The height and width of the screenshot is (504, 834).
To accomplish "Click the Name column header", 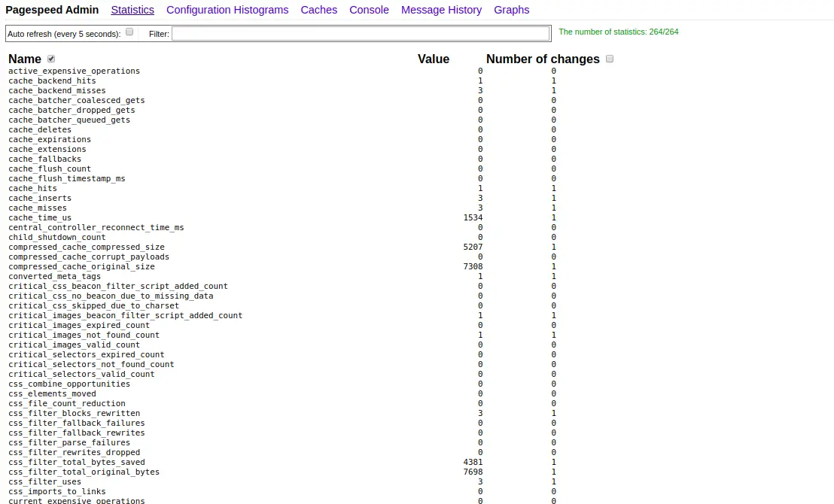I will click(25, 59).
